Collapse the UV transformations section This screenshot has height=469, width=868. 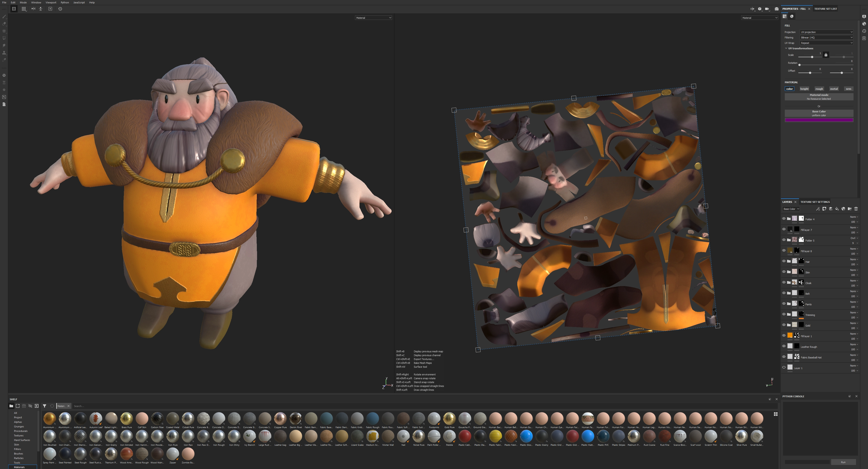click(x=786, y=49)
